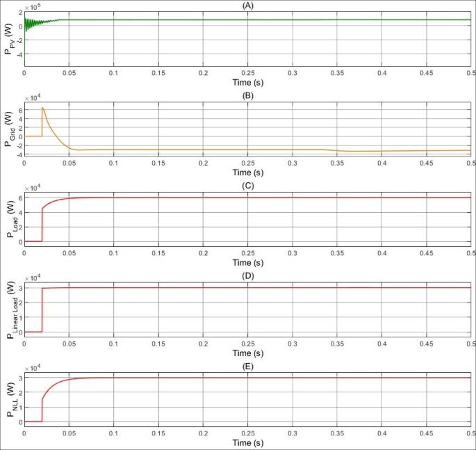Click the 0.35 x-tick label of plot (B)
Viewport: 476px width, 450px height.
(x=337, y=163)
